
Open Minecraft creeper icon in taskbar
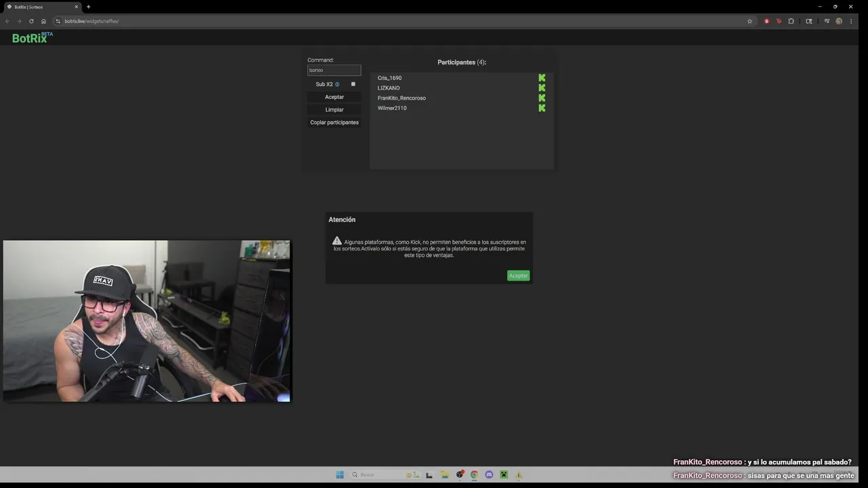click(x=504, y=474)
